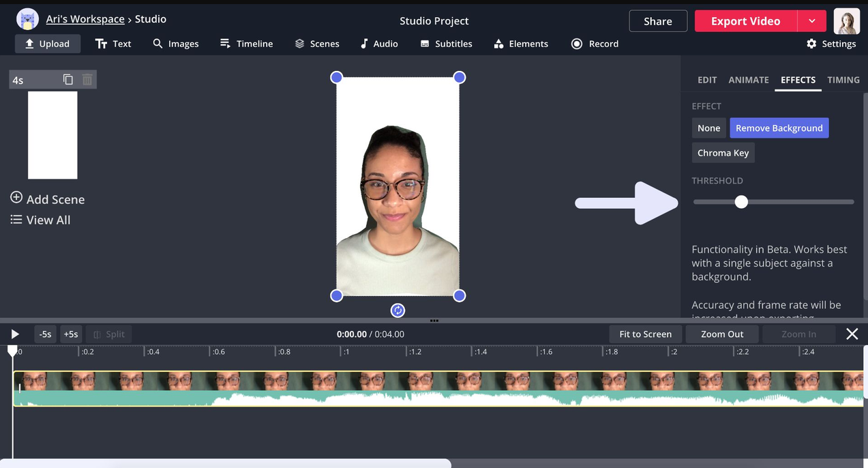
Task: Click the top-left resize handle of video
Action: pos(336,77)
